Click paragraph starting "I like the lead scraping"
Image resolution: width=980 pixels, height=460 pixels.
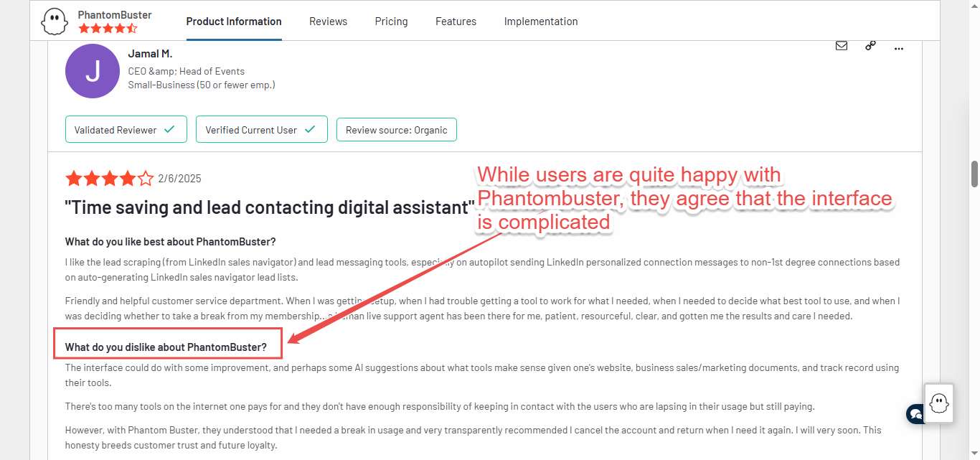(x=482, y=270)
